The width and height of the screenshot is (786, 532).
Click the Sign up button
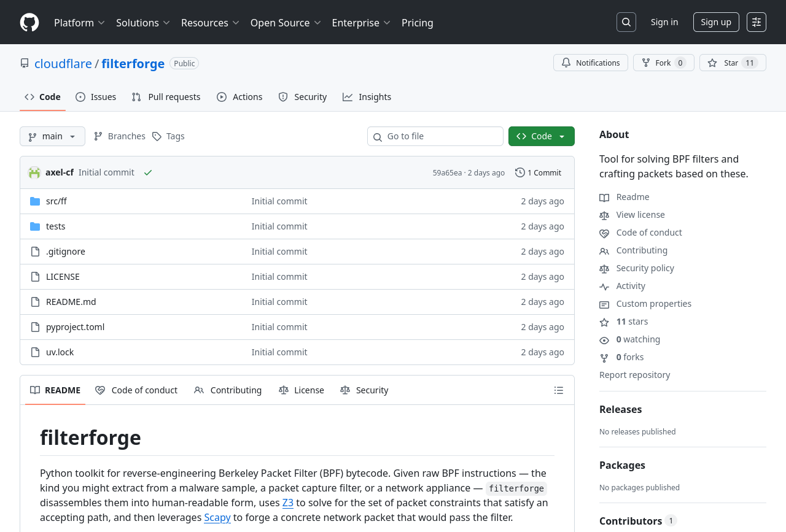pos(715,22)
